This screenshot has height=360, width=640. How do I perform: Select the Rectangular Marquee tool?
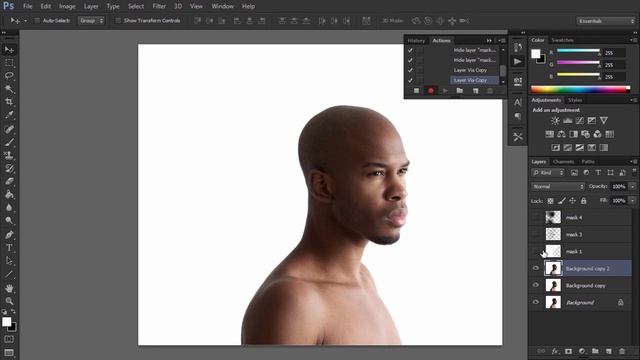(x=9, y=63)
